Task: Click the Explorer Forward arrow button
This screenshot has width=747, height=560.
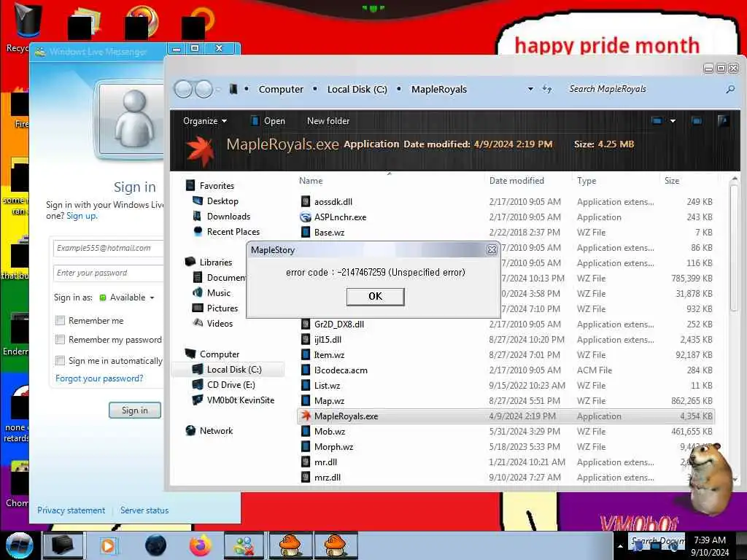Action: click(x=204, y=89)
